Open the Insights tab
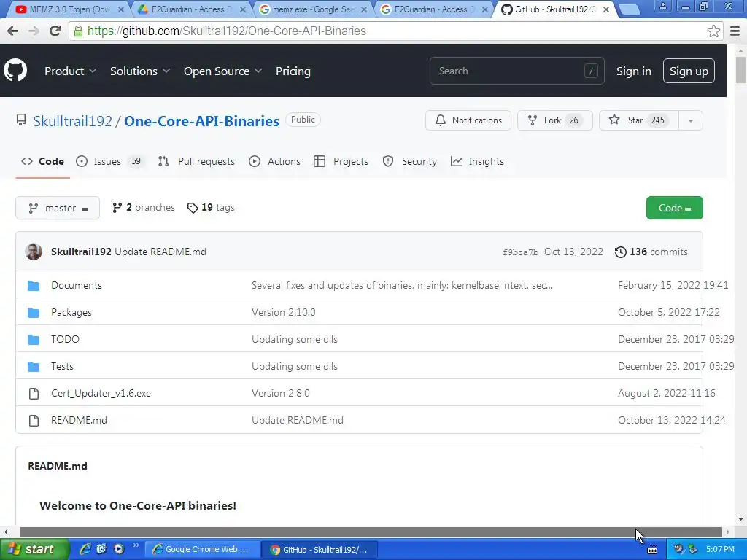This screenshot has height=560, width=747. (x=477, y=161)
